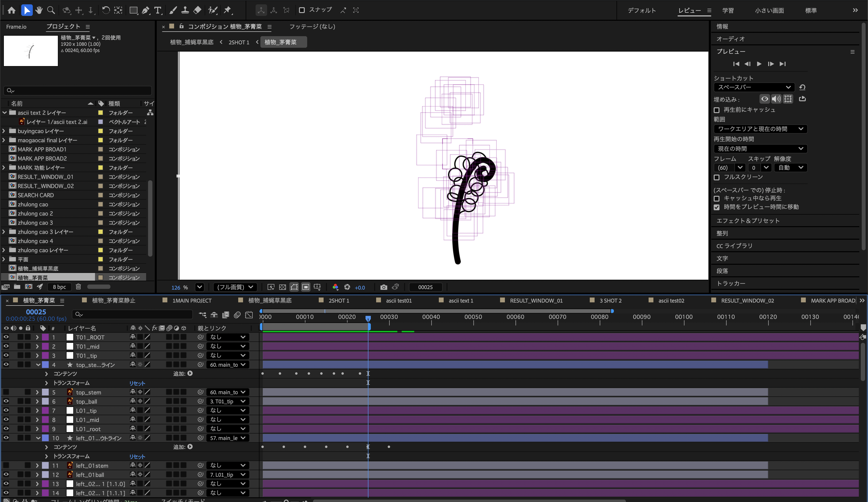
Task: Select the Rotation tool
Action: point(106,10)
